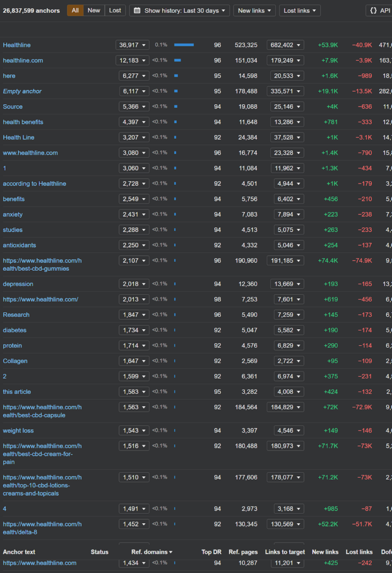Viewport: 392px width, 573px height.
Task: Sort by Ref. domains column header
Action: point(152,552)
